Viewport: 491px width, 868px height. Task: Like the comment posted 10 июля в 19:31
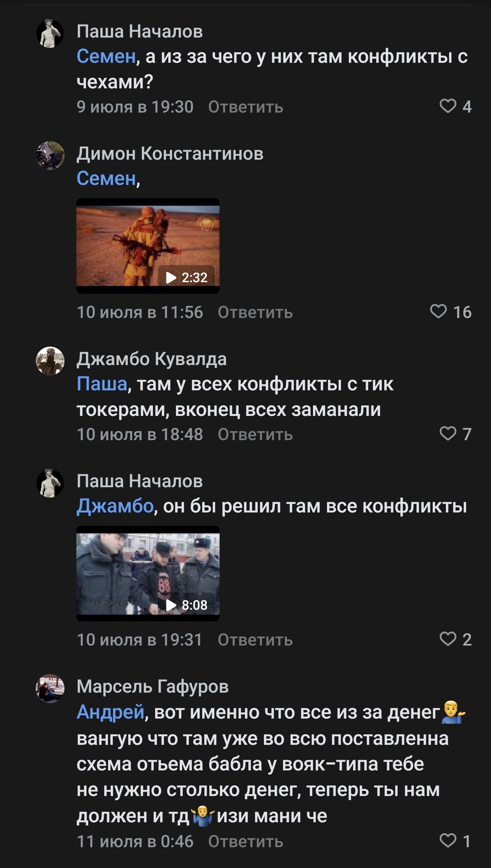pos(448,639)
